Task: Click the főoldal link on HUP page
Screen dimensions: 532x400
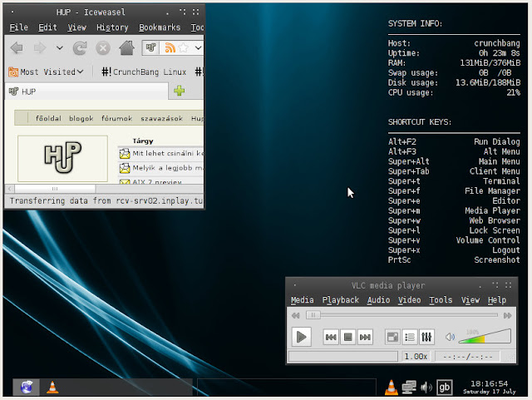Action: point(48,118)
